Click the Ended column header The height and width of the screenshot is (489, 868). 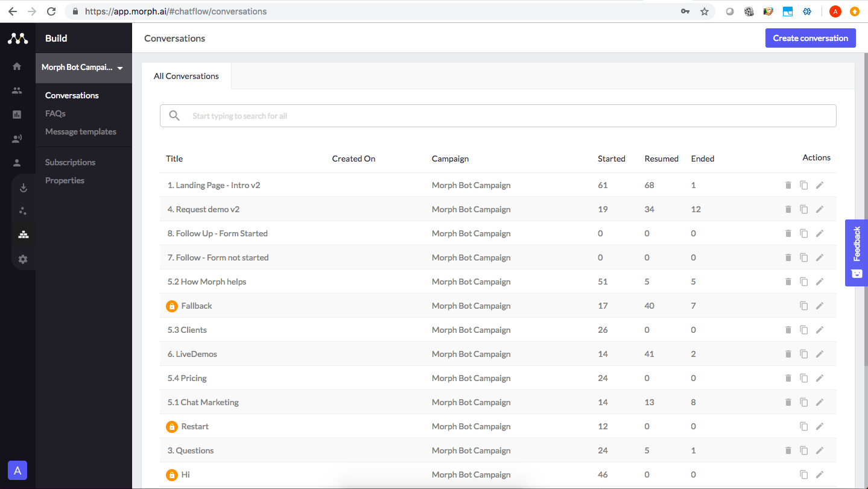click(703, 159)
